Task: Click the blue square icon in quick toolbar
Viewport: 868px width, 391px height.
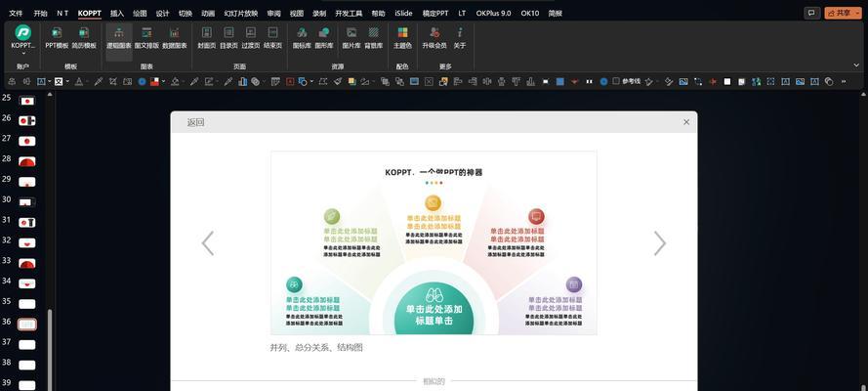Action: [x=560, y=81]
